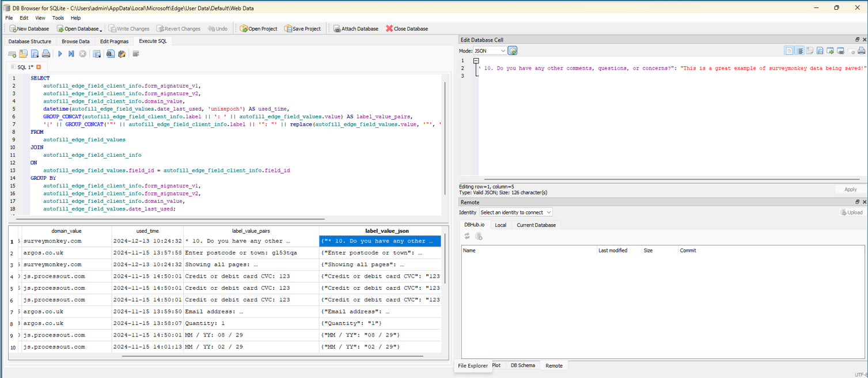Open the Identity selection dropdown
The height and width of the screenshot is (378, 868).
pyautogui.click(x=516, y=212)
